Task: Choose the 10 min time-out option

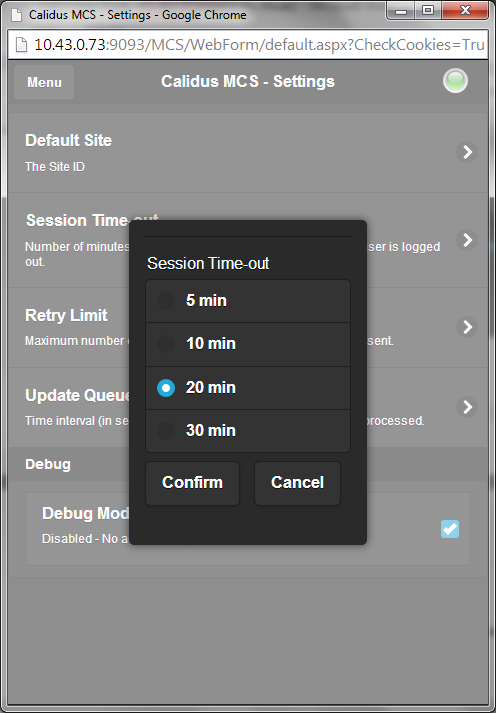Action: point(248,344)
